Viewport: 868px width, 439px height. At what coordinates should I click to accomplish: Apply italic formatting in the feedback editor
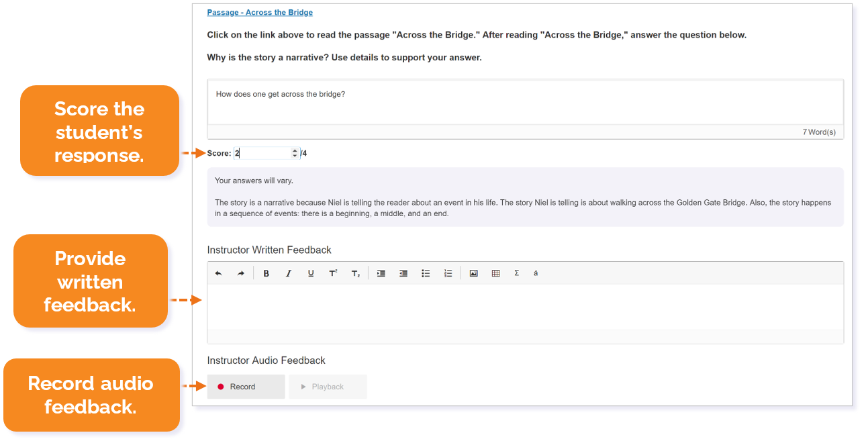[289, 273]
